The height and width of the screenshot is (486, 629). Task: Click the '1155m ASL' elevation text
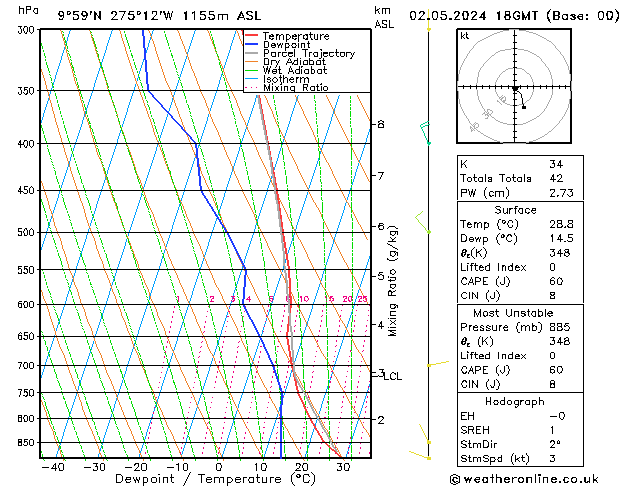click(x=221, y=16)
